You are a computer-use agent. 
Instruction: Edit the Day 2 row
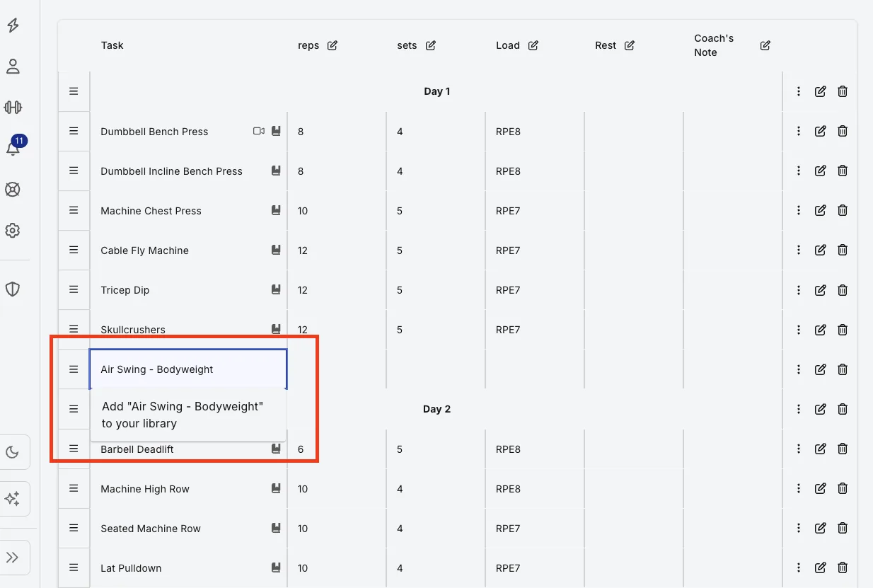(x=821, y=409)
